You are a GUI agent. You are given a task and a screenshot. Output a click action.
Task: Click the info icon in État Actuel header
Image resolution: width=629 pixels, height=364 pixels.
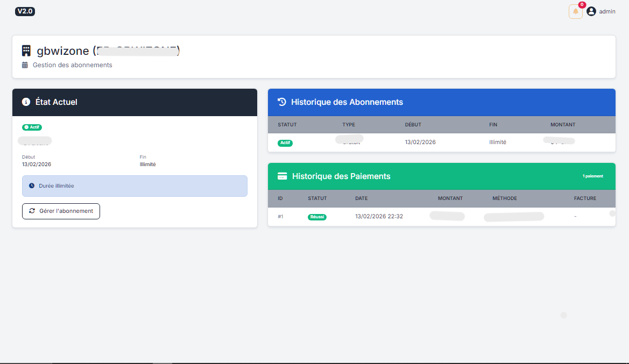click(x=26, y=102)
